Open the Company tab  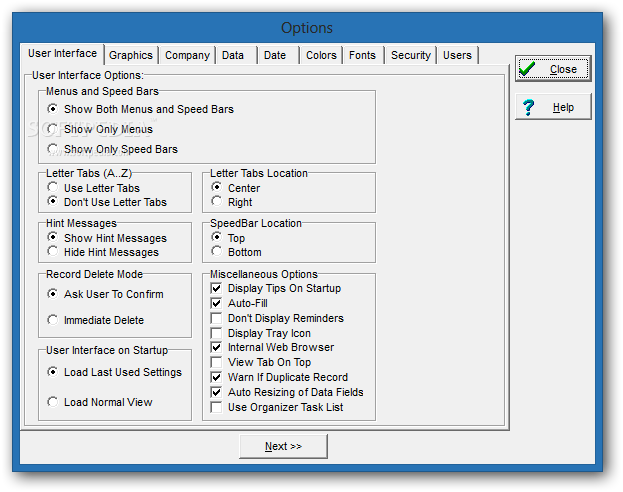coord(187,55)
